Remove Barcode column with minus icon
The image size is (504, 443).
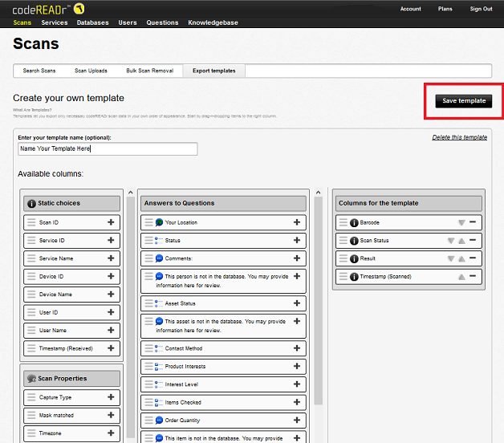point(473,222)
